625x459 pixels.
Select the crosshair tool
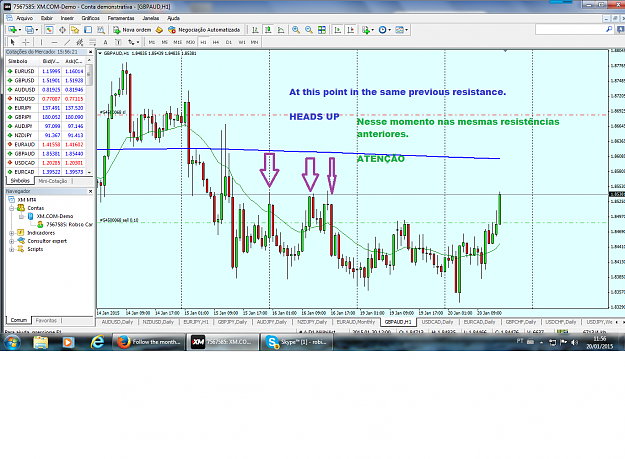click(26, 42)
